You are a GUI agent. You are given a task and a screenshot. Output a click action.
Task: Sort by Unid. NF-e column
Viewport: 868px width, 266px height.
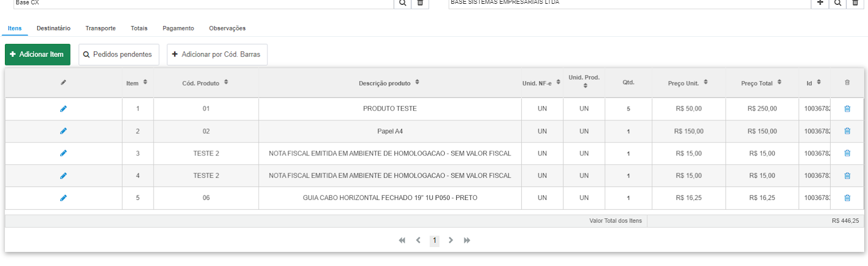(x=558, y=82)
